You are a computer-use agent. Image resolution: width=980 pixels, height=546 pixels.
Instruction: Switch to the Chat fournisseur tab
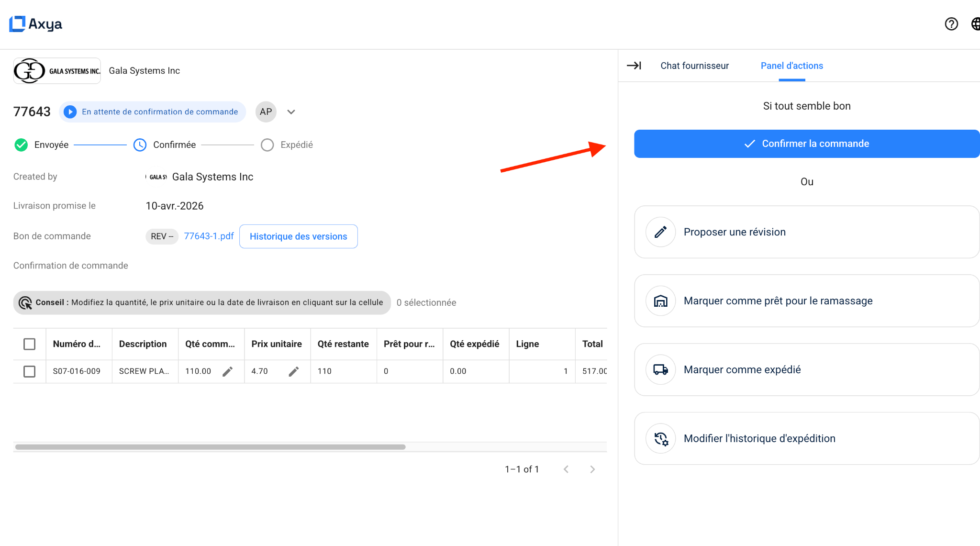[x=694, y=66]
